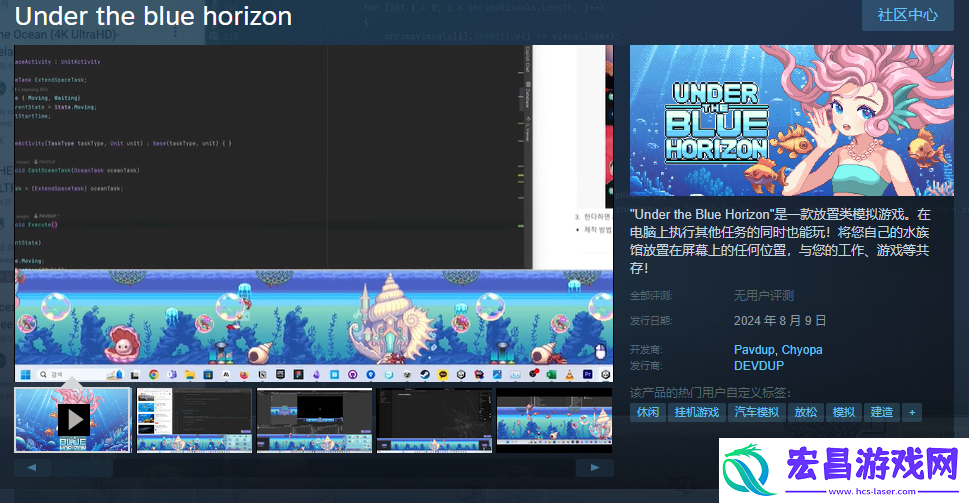Open publisher link DEVDUP
The width and height of the screenshot is (969, 503).
pos(759,366)
